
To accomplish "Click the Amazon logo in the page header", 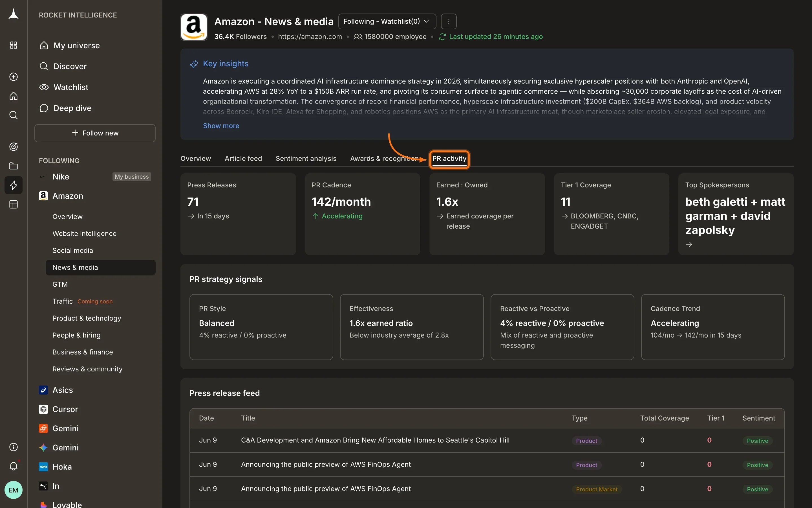I will coord(194,27).
